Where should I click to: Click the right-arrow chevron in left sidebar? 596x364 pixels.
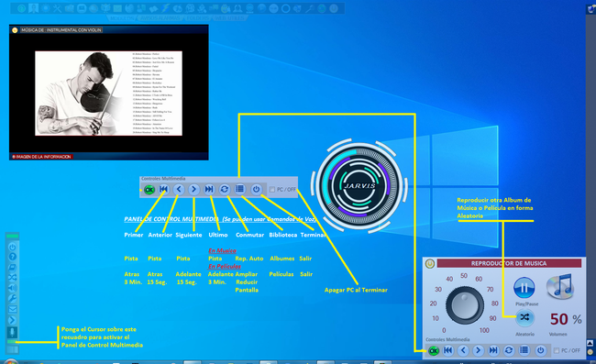(x=12, y=320)
